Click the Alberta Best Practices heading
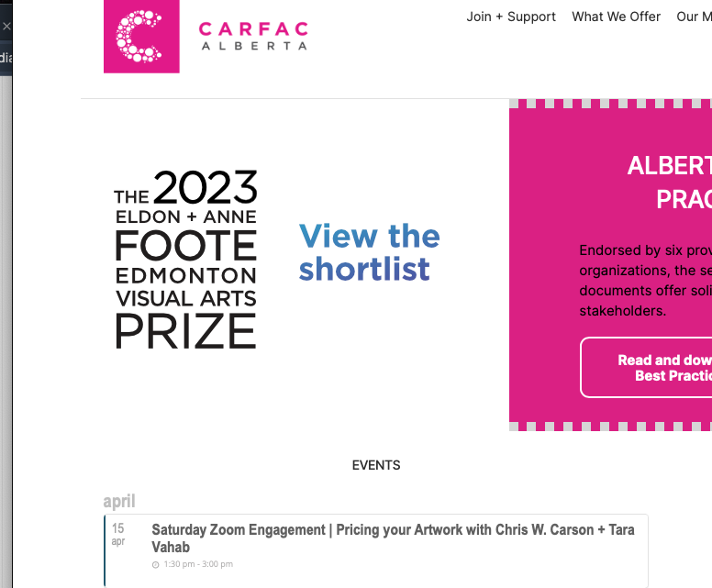Image resolution: width=712 pixels, height=588 pixels. [x=670, y=182]
